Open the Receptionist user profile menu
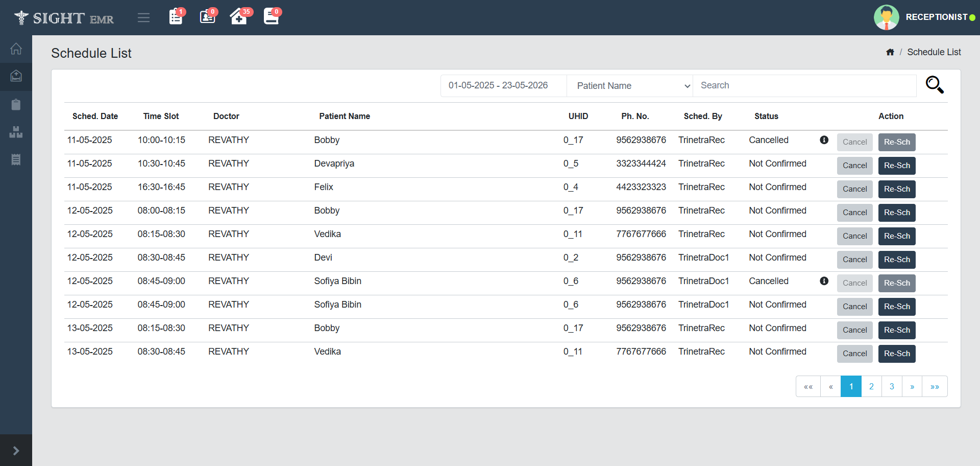 [924, 17]
